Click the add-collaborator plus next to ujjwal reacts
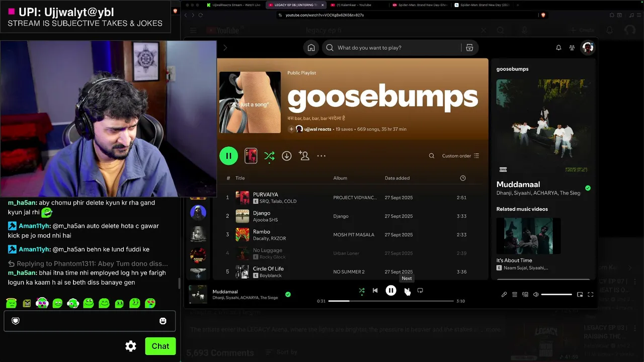This screenshot has width=644, height=362. point(291,129)
